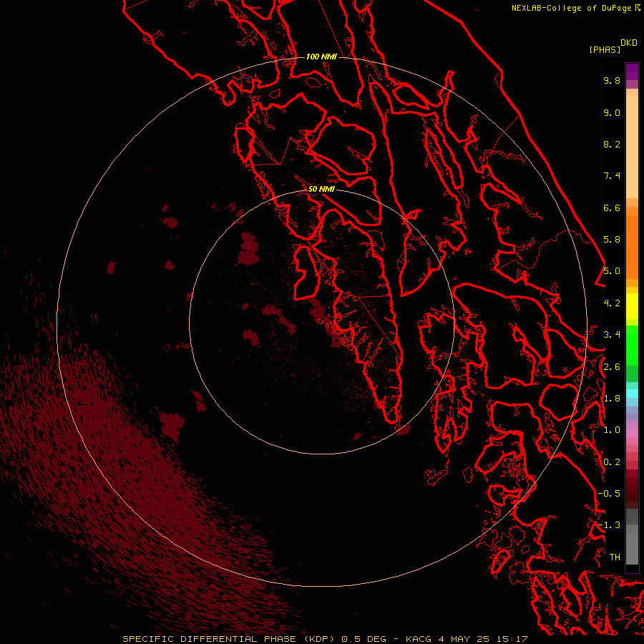Click the 0.5 DEG tilt text
The image size is (644, 644).
pos(364,639)
